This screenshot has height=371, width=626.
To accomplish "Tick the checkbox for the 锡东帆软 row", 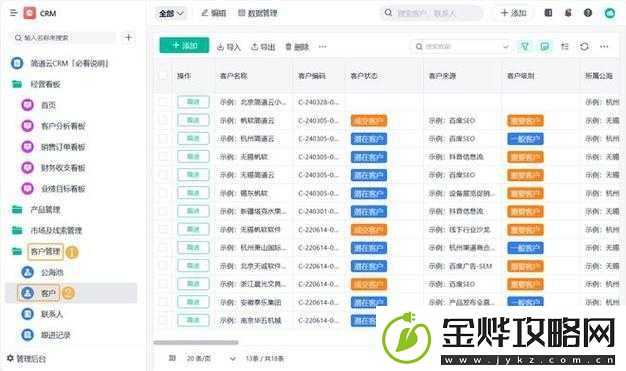I will tap(163, 193).
